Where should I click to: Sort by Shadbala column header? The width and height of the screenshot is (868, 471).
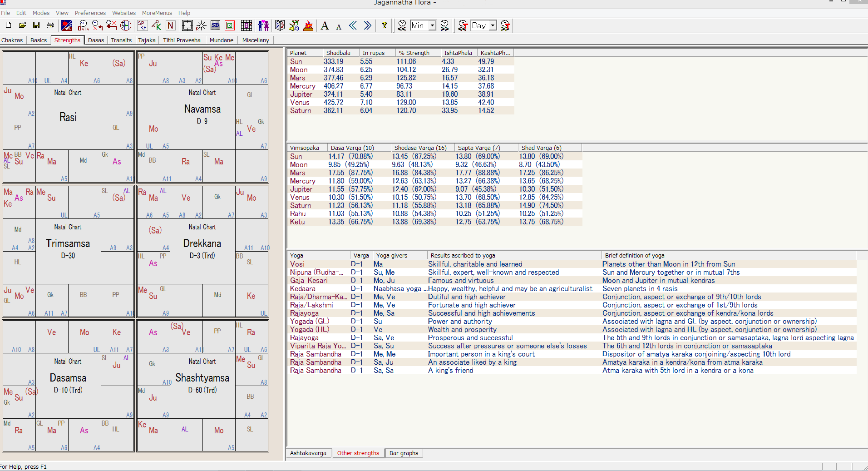[338, 53]
